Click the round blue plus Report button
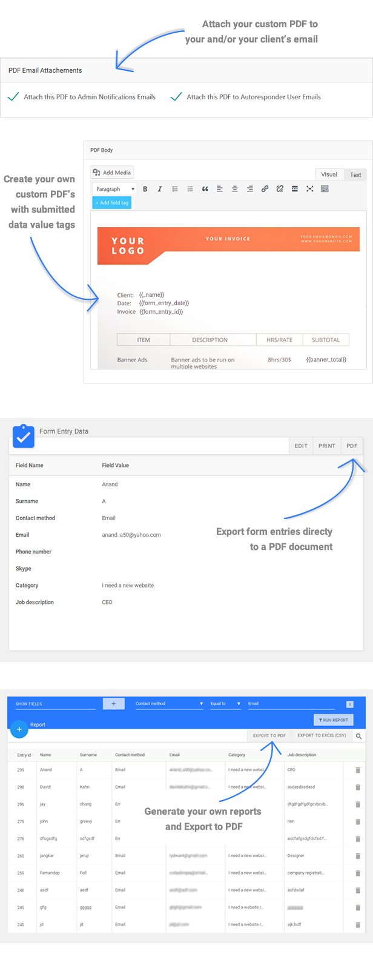 tap(19, 729)
